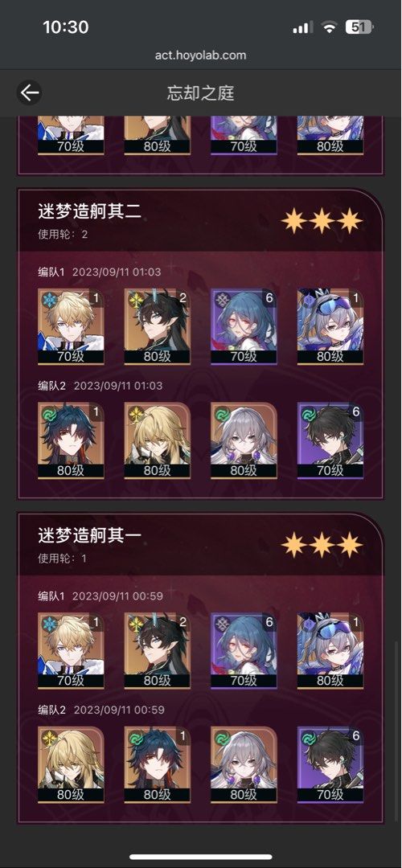Select blond ice character in 迷梦造舸其二 team 1
The height and width of the screenshot is (868, 402).
coord(71,326)
